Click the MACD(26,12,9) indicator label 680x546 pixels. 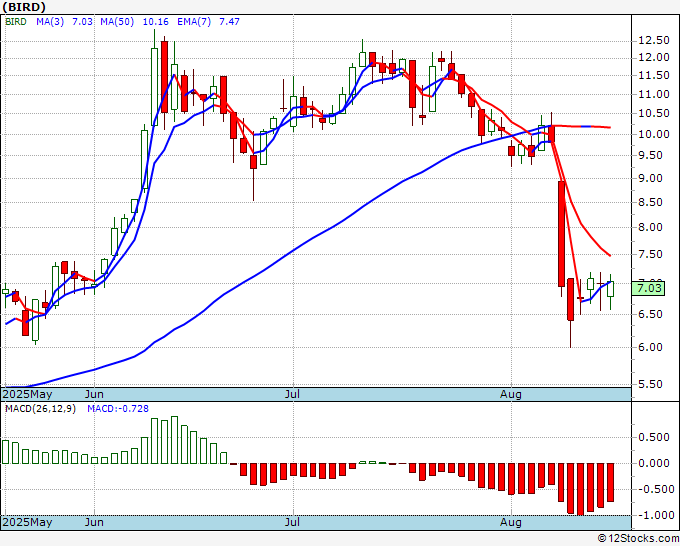pos(40,409)
